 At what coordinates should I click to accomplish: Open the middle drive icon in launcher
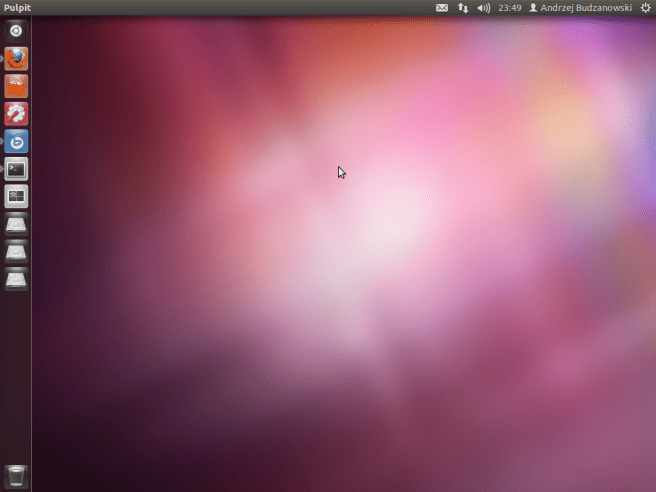16,252
